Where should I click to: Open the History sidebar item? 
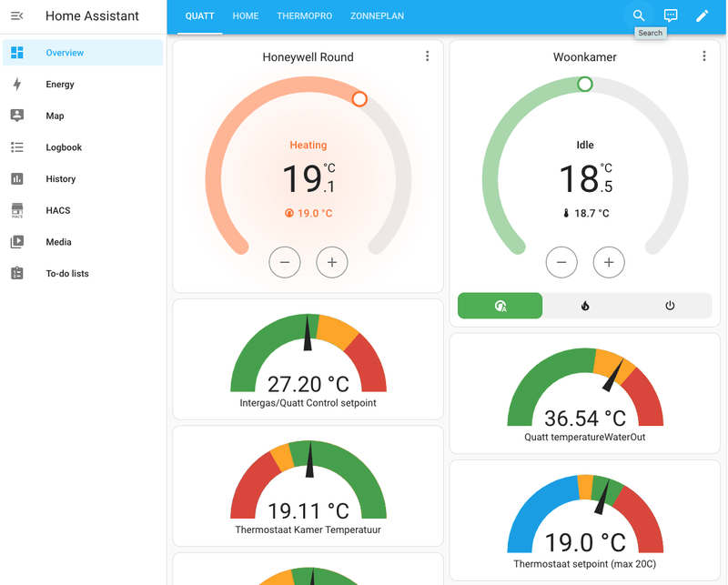click(x=83, y=178)
